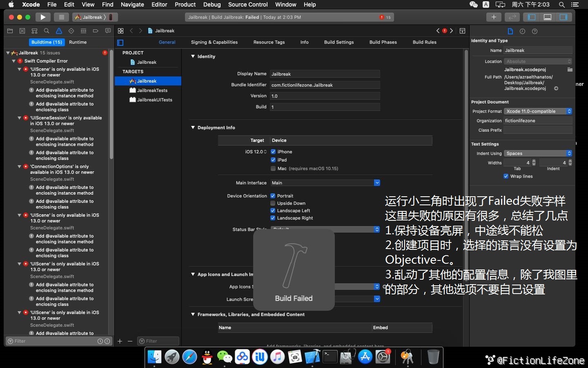Image resolution: width=588 pixels, height=368 pixels.
Task: Enable Upside Down device orientation
Action: coord(273,203)
